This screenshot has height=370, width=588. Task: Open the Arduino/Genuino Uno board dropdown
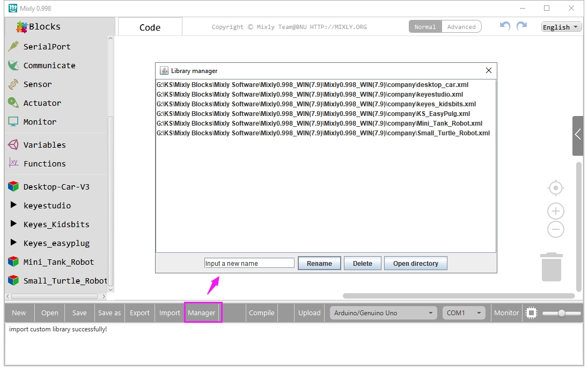(383, 313)
